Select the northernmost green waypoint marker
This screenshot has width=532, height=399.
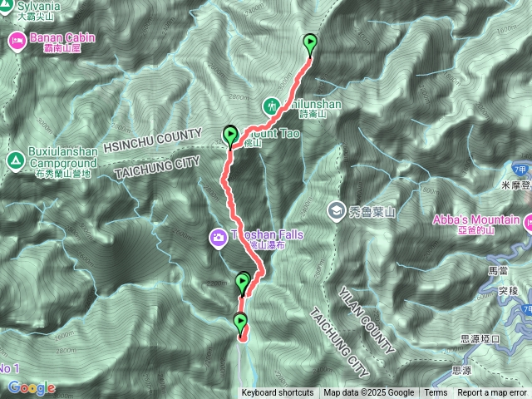[310, 44]
